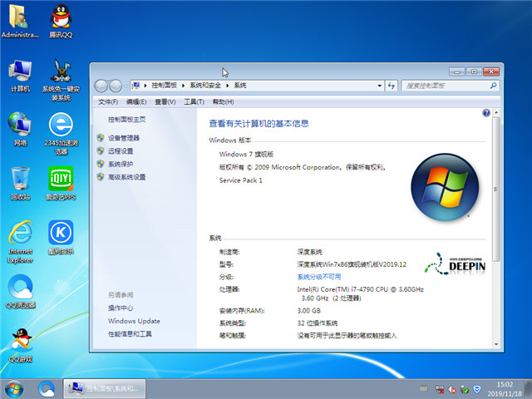Click the search magnifier icon
Screen dimensions: 532x399
pyautogui.click(x=493, y=86)
